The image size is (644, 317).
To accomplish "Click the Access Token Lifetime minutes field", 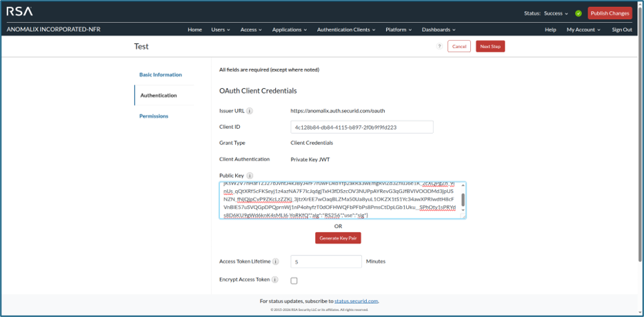I will tap(326, 262).
